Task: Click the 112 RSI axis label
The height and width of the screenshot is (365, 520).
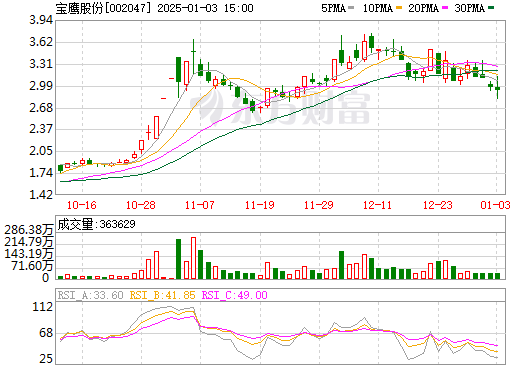Action: click(43, 307)
